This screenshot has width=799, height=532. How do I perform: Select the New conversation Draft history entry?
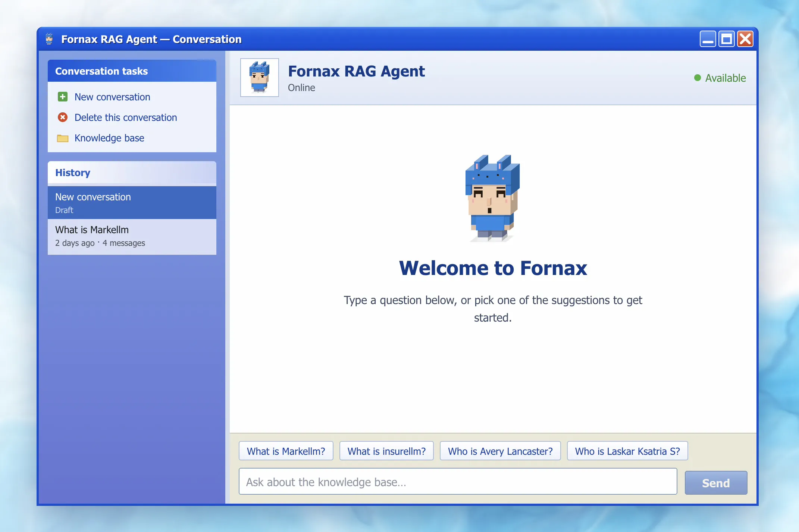pos(132,203)
